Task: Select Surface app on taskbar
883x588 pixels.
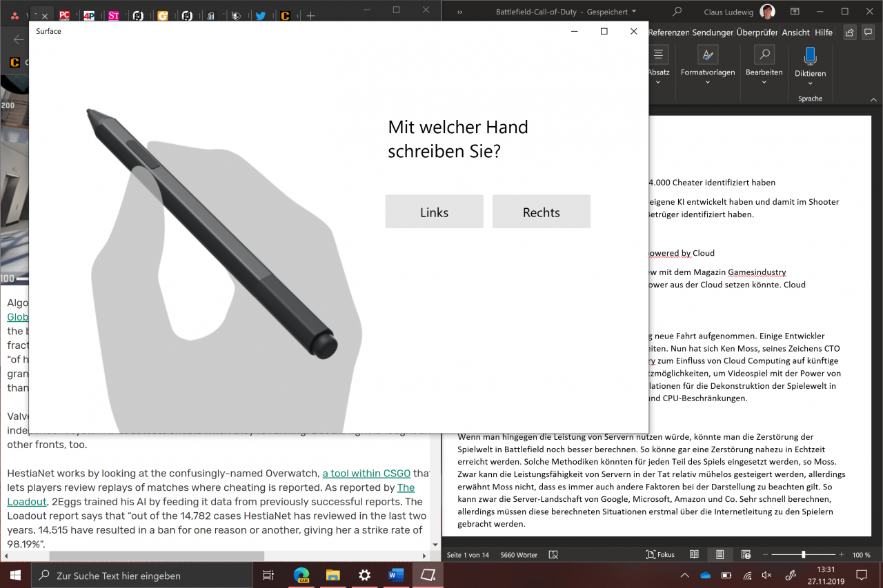Action: 428,575
